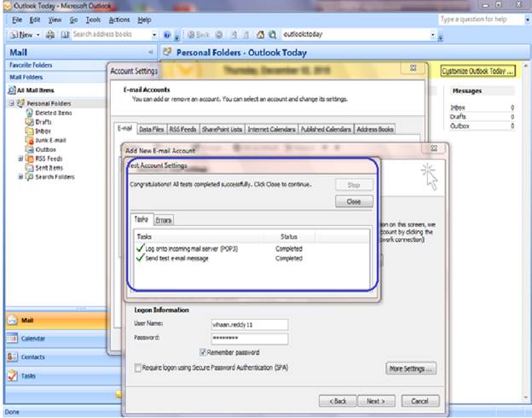532x418 pixels.
Task: Open the Drafts folder
Action: 39,122
